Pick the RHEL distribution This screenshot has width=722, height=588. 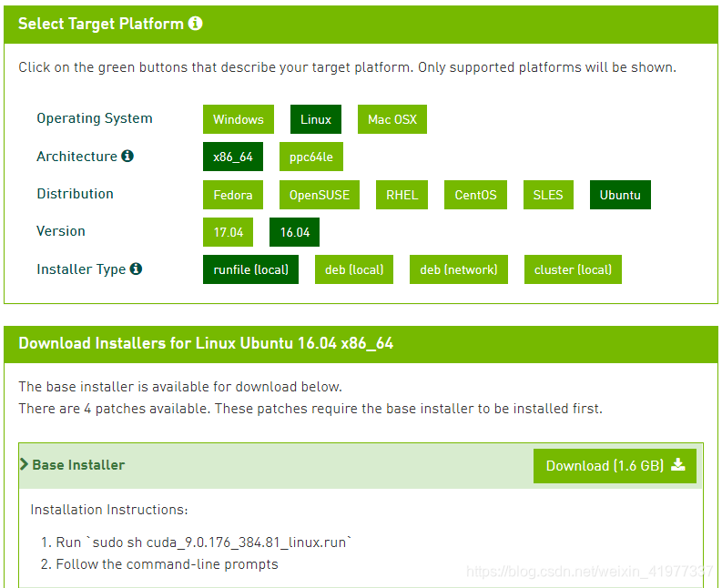[x=402, y=195]
